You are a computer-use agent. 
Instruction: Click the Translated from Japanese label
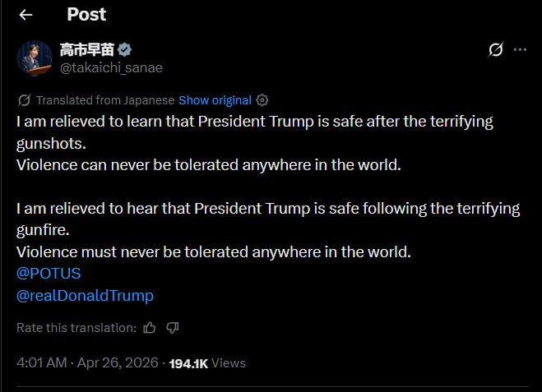tap(105, 100)
